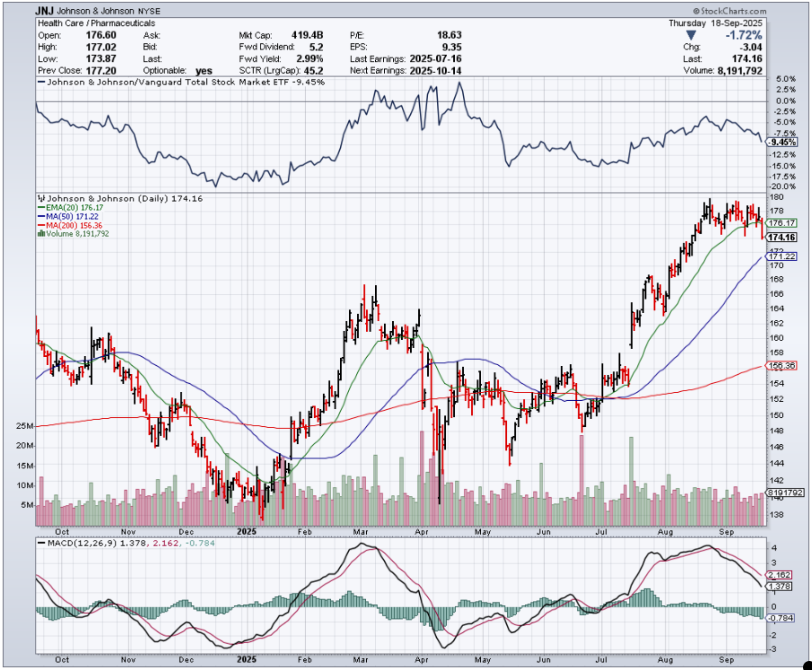
Task: Click the Oct month label under the MACD panel
Action: click(62, 659)
